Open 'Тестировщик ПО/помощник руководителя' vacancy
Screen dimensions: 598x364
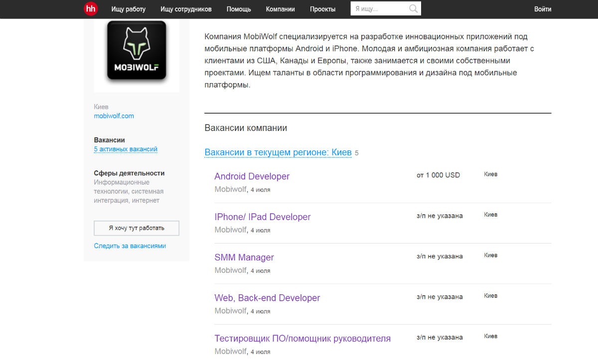(302, 339)
